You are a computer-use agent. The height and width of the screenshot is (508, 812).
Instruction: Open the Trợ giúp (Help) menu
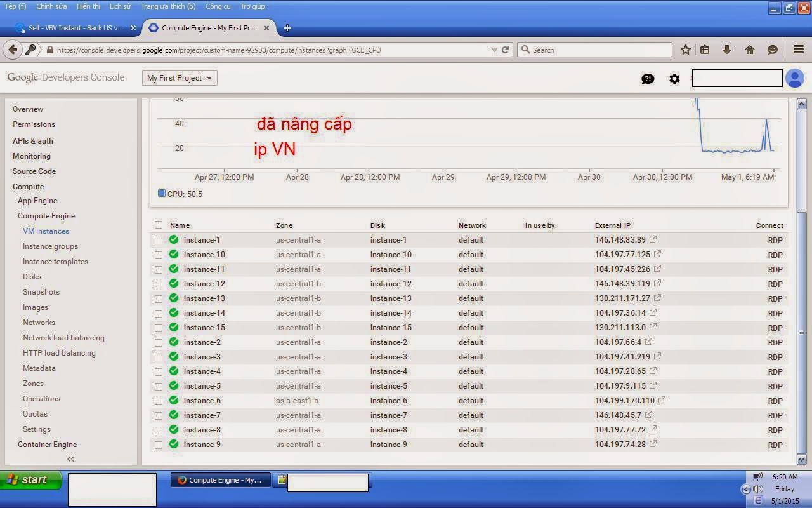(252, 6)
